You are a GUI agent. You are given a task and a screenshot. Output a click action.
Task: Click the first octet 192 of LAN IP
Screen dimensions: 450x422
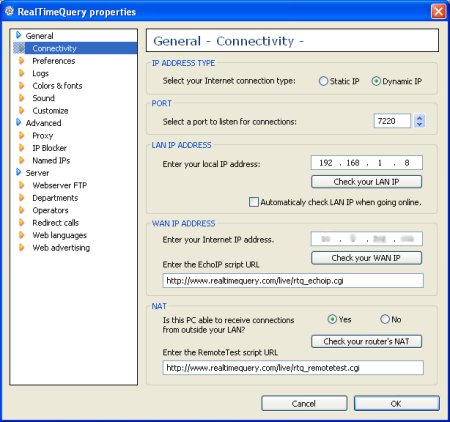326,163
